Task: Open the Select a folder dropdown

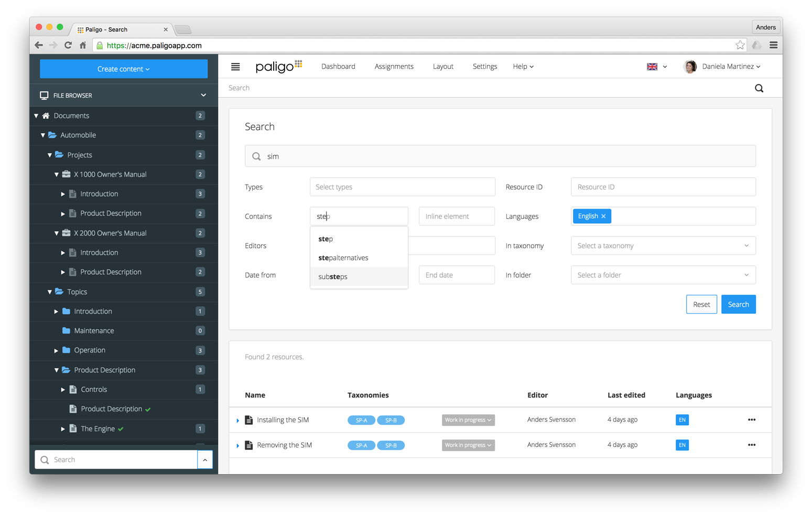Action: (x=663, y=275)
